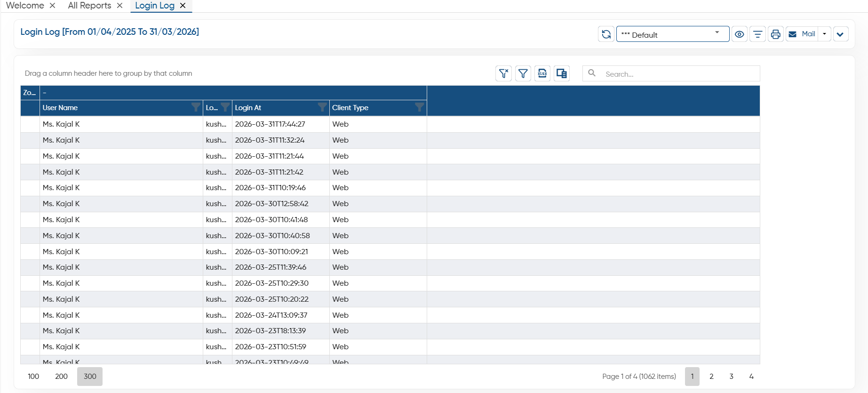Go to page 2
The width and height of the screenshot is (868, 393).
pyautogui.click(x=712, y=377)
